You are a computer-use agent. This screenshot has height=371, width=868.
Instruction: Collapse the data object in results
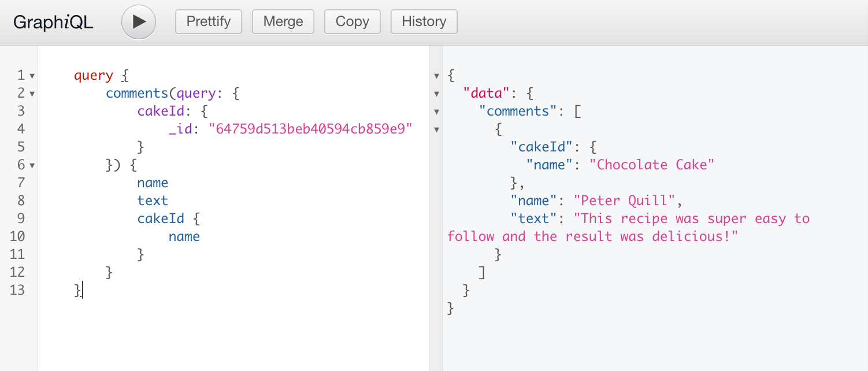pyautogui.click(x=437, y=93)
